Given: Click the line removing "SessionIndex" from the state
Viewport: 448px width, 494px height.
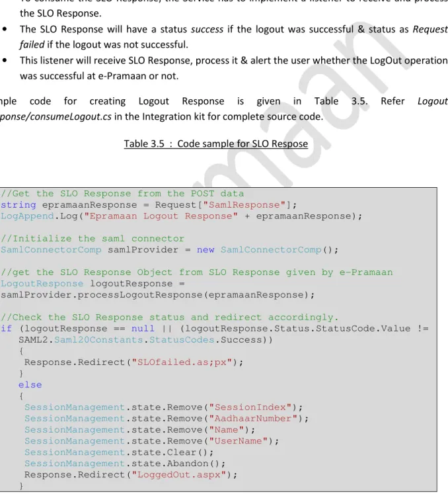Looking at the screenshot, I should pyautogui.click(x=163, y=407).
